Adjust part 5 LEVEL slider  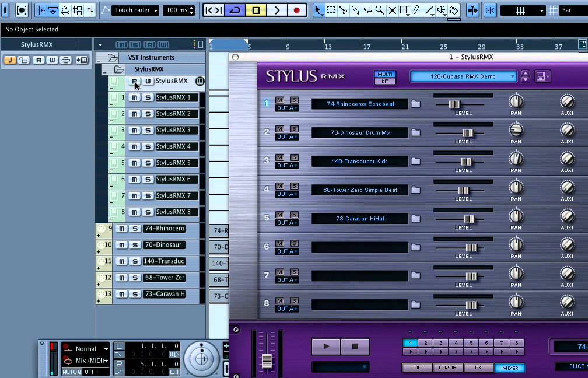(469, 219)
